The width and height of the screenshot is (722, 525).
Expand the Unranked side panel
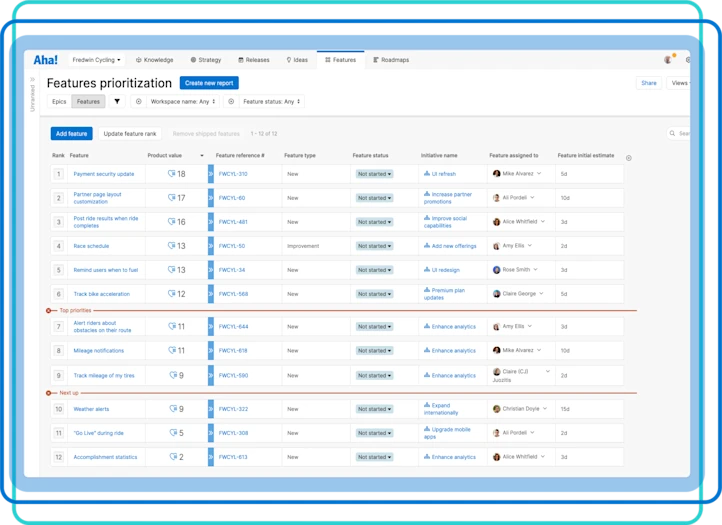pos(32,95)
